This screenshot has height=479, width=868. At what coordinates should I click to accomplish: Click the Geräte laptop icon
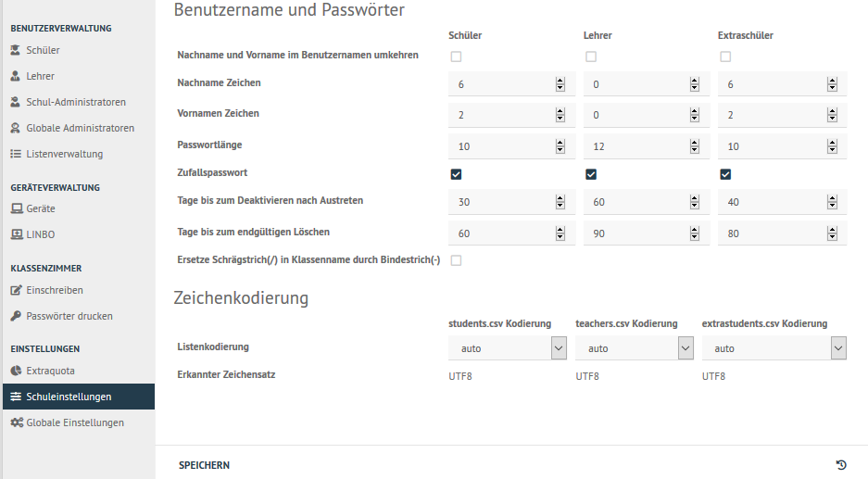17,208
